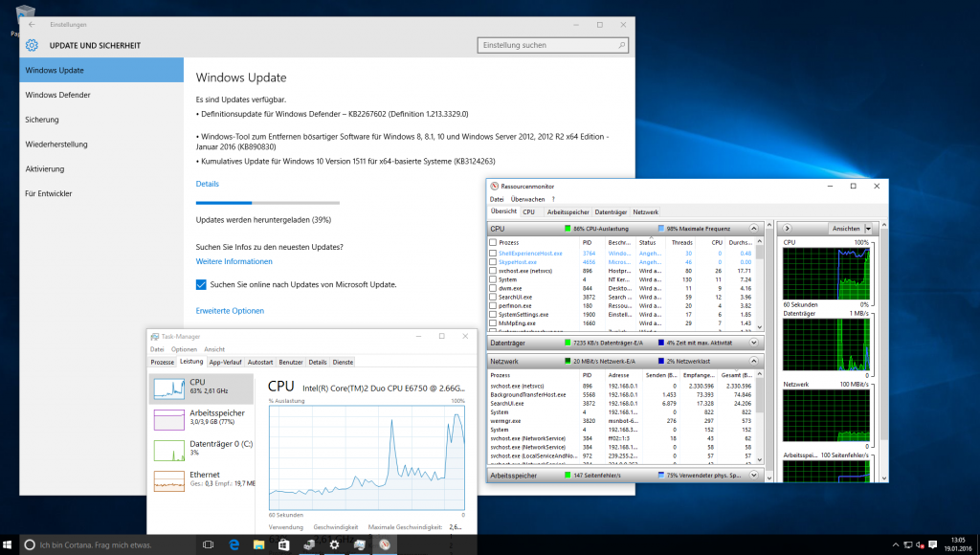Click the Threads column header in CPU list

(681, 242)
